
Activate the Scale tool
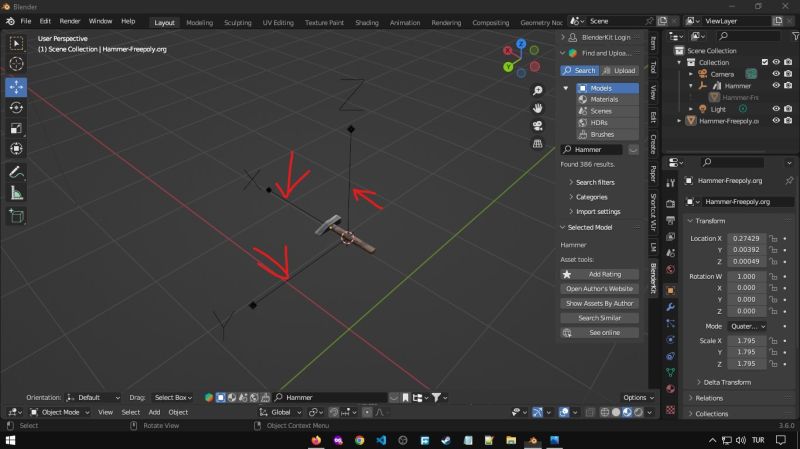pyautogui.click(x=16, y=128)
